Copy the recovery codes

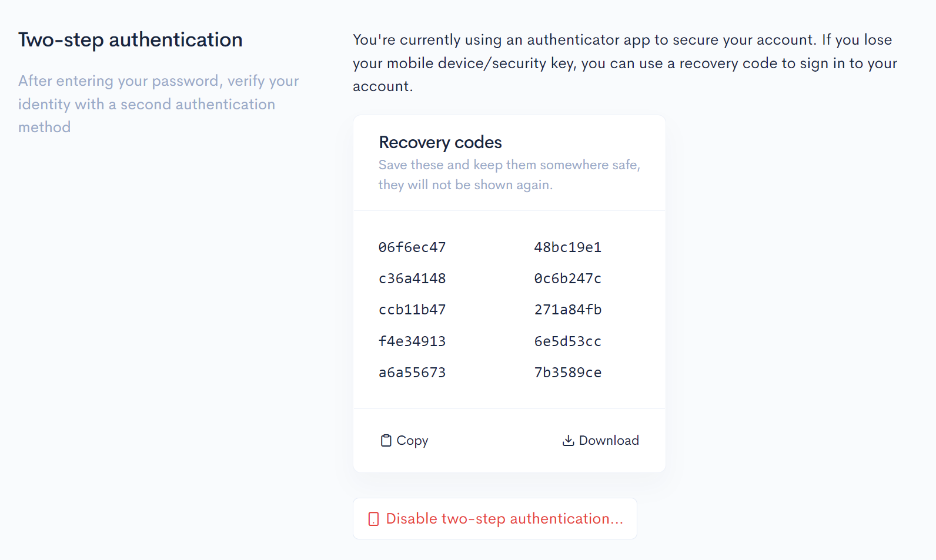point(405,440)
